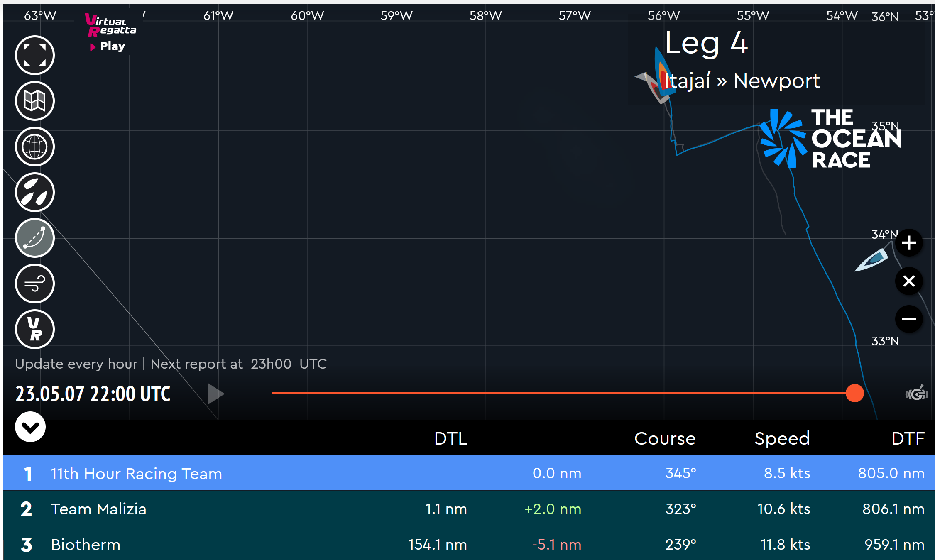Image resolution: width=935 pixels, height=560 pixels.
Task: Click the live broadcast icon beside timeline
Action: [917, 393]
